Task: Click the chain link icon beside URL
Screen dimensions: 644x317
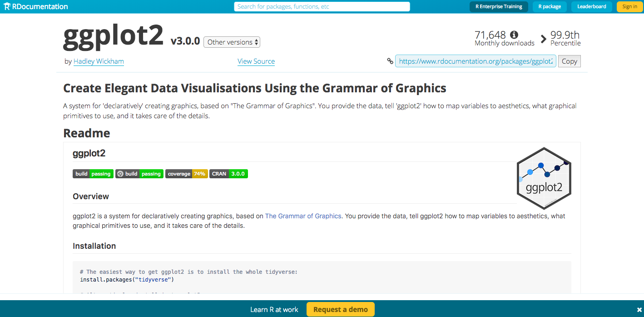Action: pyautogui.click(x=390, y=61)
